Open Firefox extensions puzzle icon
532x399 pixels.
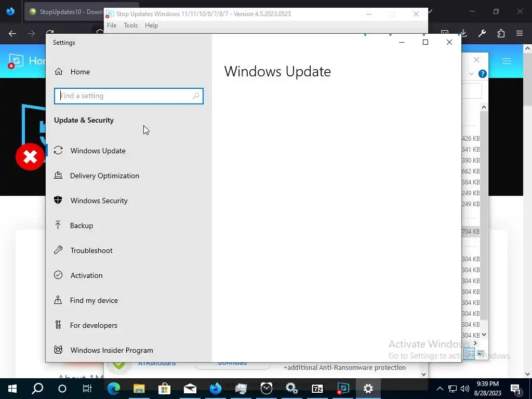(x=501, y=33)
